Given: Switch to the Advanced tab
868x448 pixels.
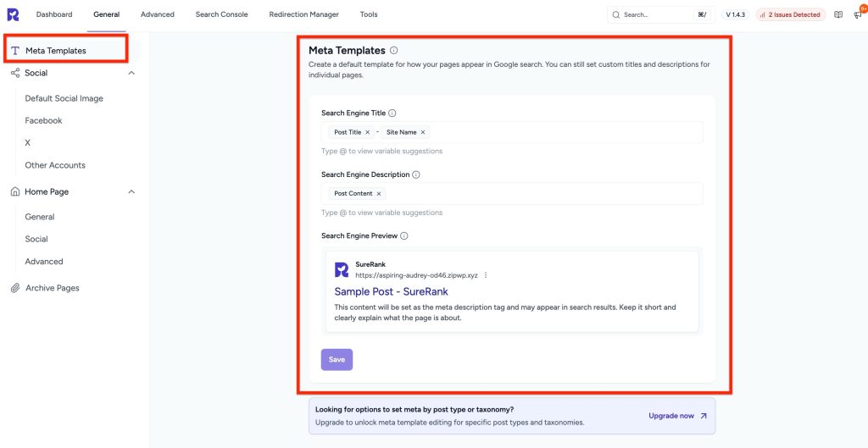Looking at the screenshot, I should click(158, 14).
